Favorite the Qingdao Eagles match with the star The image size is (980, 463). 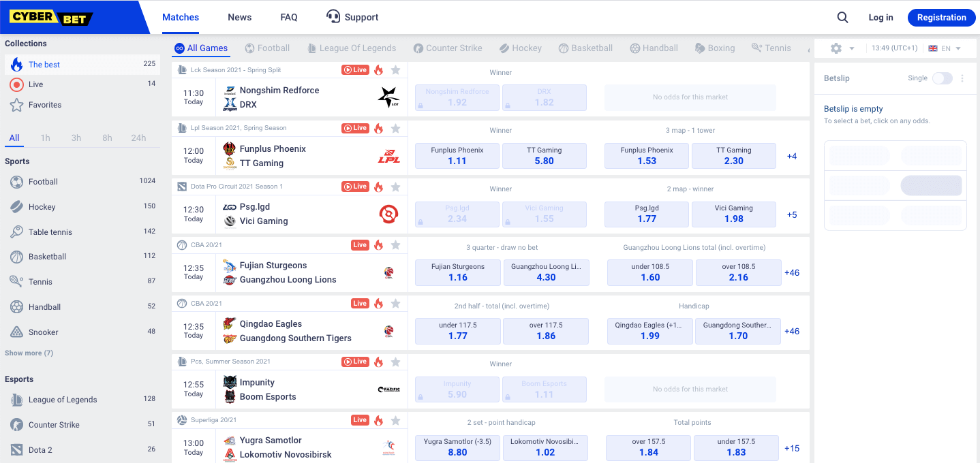tap(395, 303)
